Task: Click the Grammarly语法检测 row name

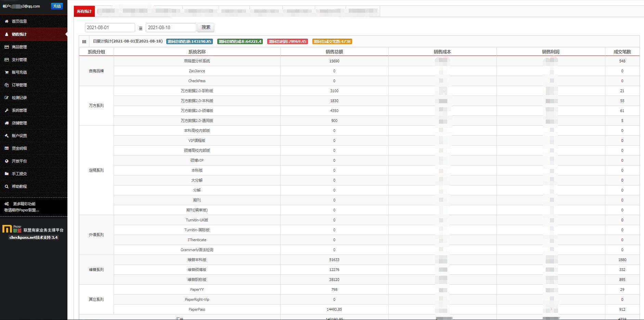Action: point(197,250)
